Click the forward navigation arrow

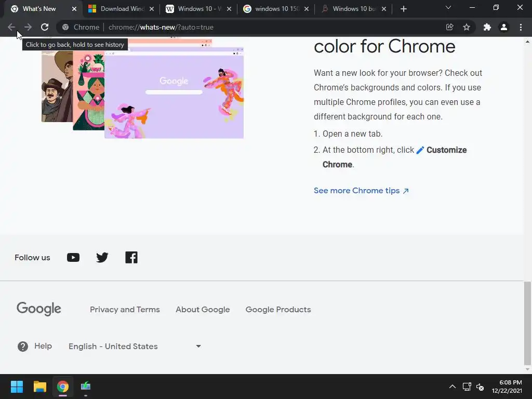(x=28, y=27)
